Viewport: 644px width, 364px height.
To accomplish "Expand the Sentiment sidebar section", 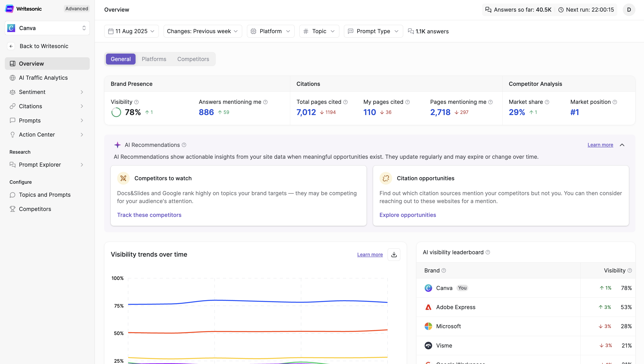I will coord(82,92).
